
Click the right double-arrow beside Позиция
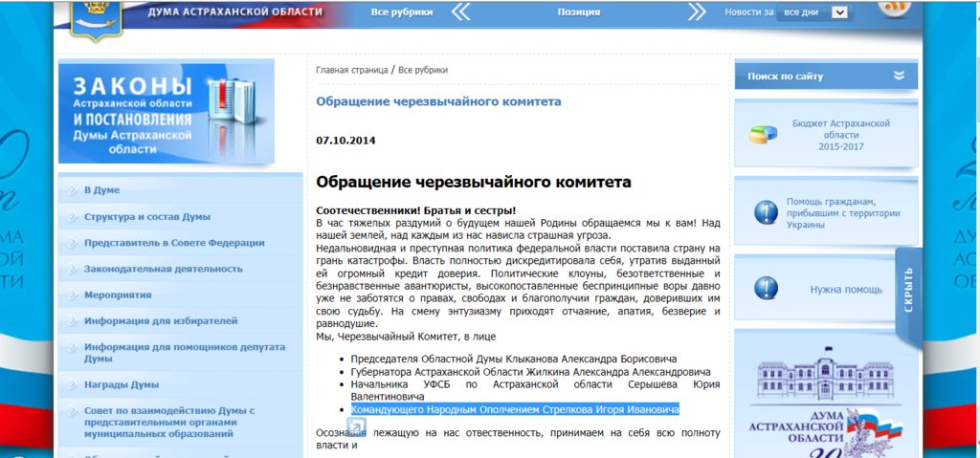tap(697, 11)
